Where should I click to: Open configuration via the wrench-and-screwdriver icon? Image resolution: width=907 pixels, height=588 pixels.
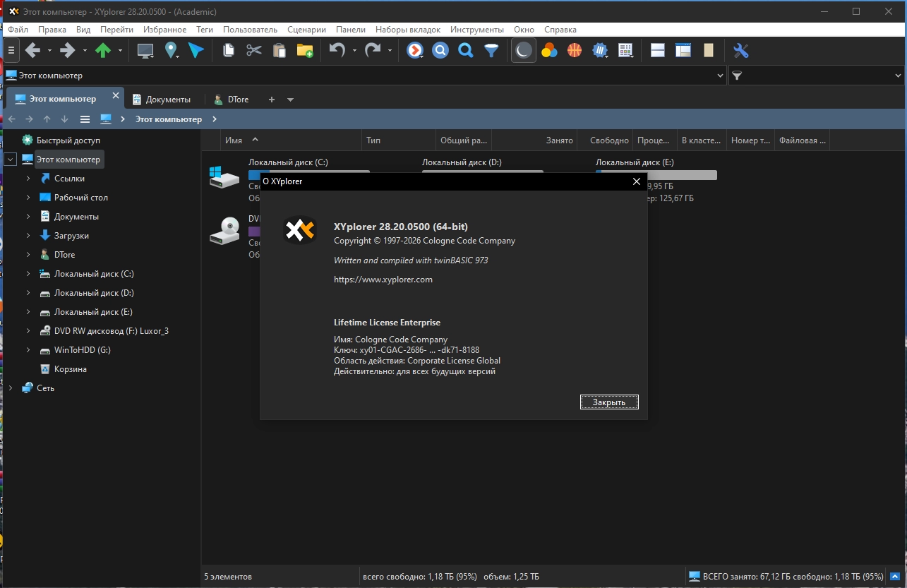(740, 51)
